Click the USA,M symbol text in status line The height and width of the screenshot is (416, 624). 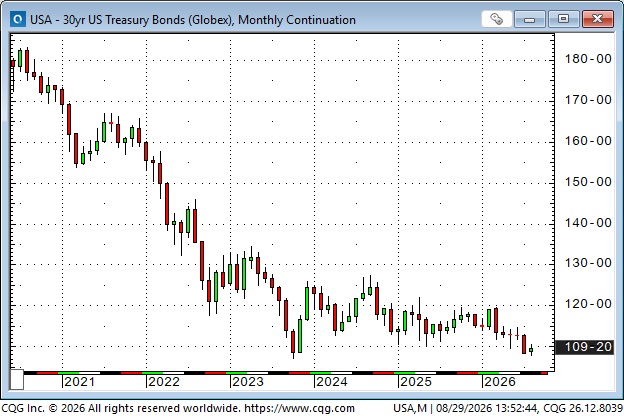point(410,408)
